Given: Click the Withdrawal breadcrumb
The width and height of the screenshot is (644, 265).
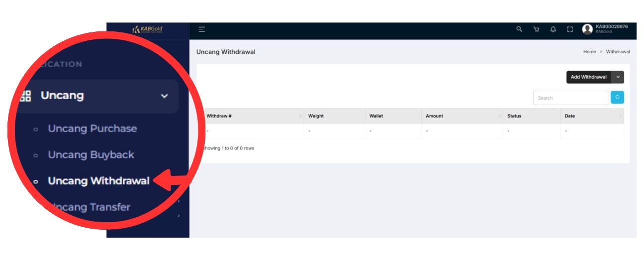Looking at the screenshot, I should point(618,52).
